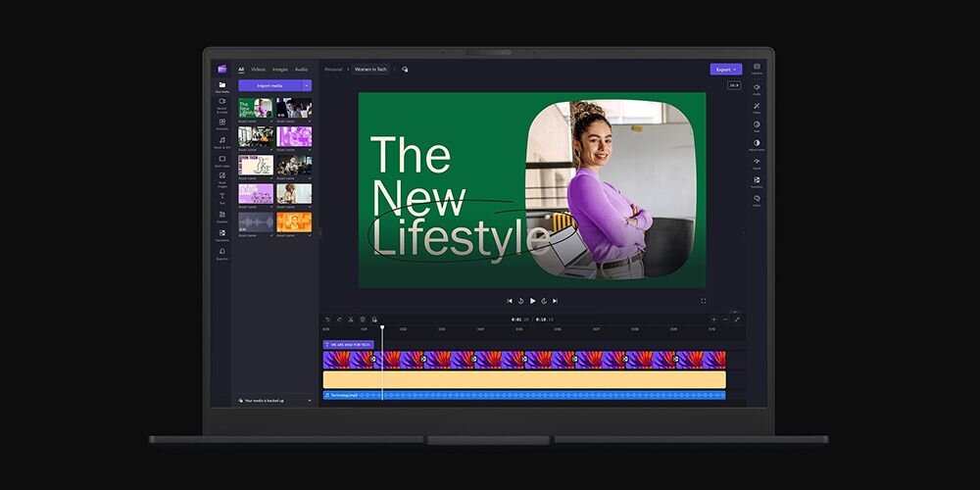
Task: Toggle the cloud sync status icon
Action: [x=405, y=70]
